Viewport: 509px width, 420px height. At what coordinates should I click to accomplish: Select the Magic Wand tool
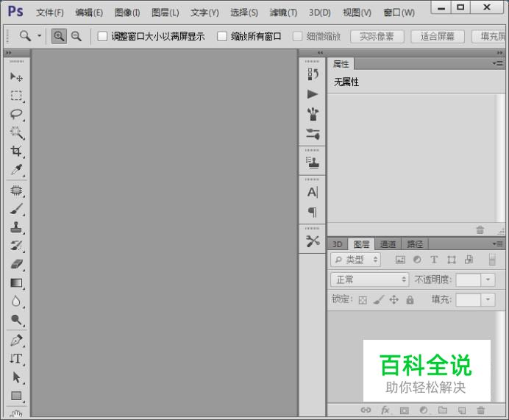pyautogui.click(x=16, y=132)
